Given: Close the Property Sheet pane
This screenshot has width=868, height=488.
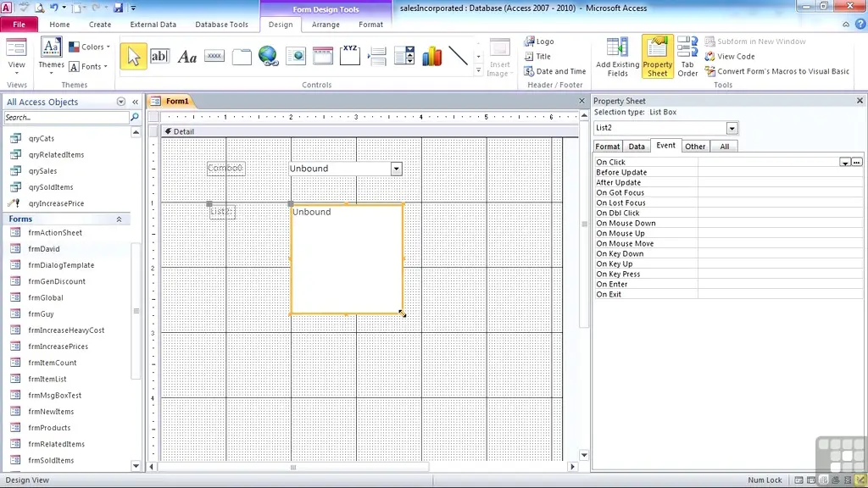Looking at the screenshot, I should (860, 101).
